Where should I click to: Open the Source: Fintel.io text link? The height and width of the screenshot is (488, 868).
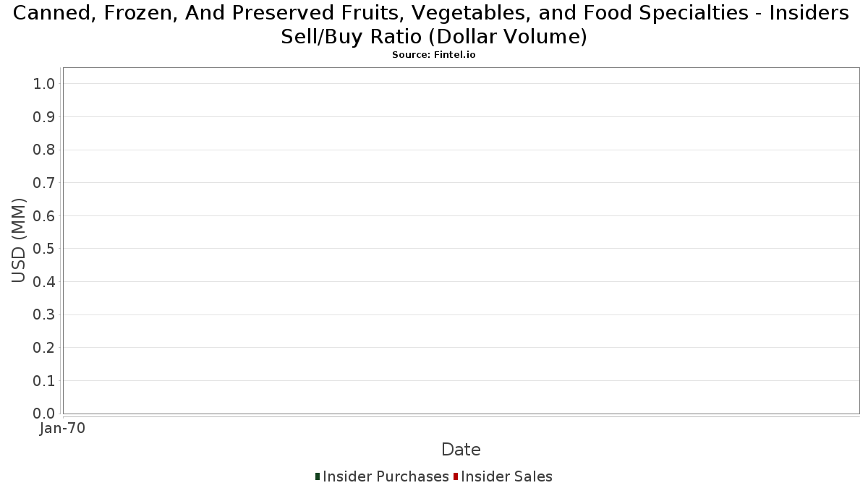click(x=434, y=55)
